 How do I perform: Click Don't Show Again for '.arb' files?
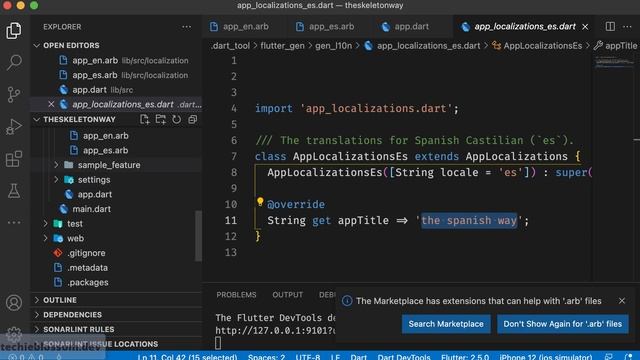coord(562,324)
